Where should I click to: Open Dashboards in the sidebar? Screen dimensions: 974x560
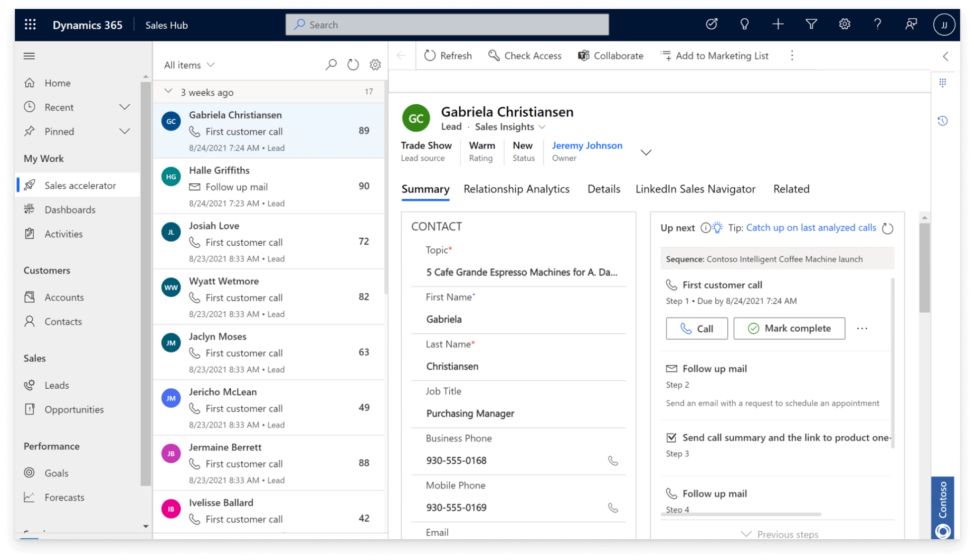[70, 210]
